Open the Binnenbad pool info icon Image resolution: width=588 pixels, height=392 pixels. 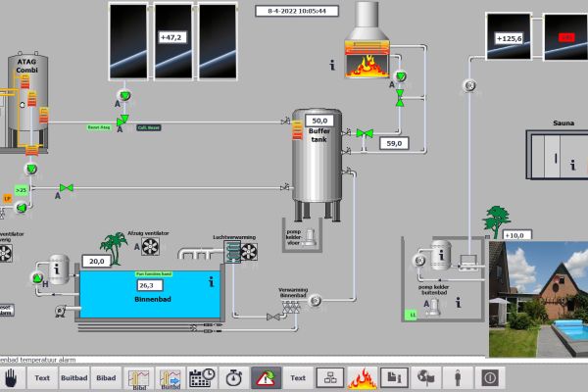click(x=211, y=282)
